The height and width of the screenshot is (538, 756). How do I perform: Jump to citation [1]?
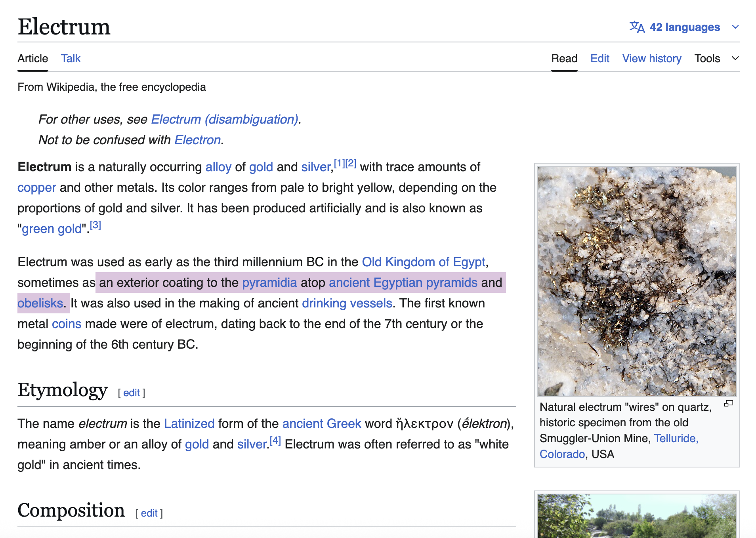(x=340, y=163)
